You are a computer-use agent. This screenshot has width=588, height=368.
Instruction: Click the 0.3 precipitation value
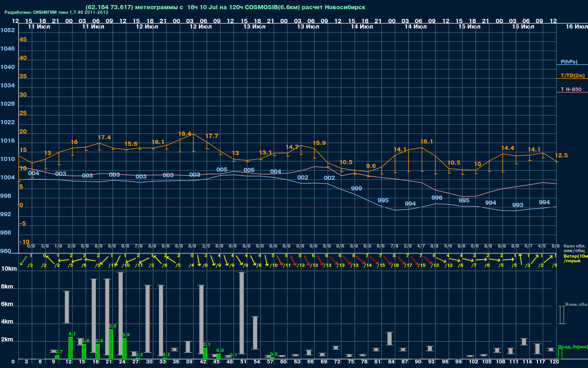point(274,354)
